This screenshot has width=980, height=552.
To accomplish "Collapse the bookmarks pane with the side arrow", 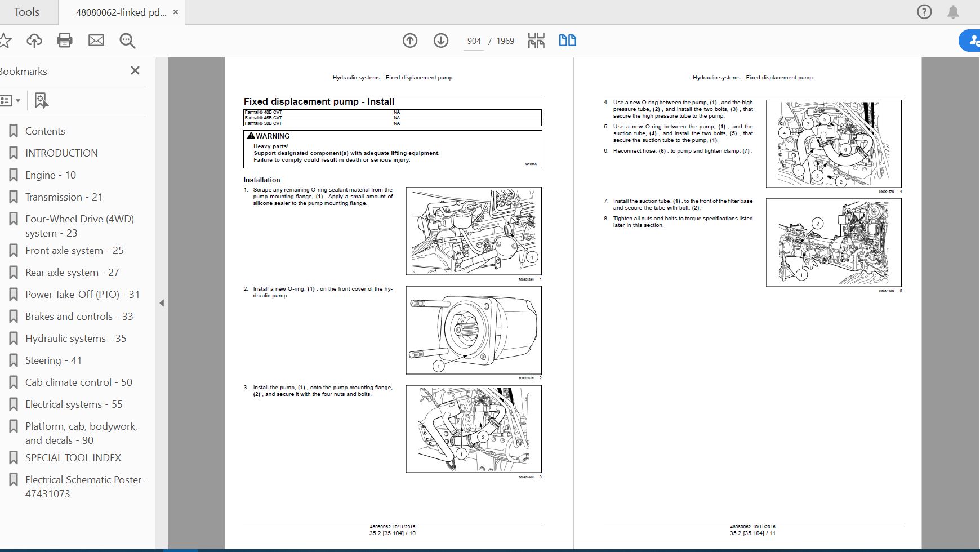I will tap(162, 303).
